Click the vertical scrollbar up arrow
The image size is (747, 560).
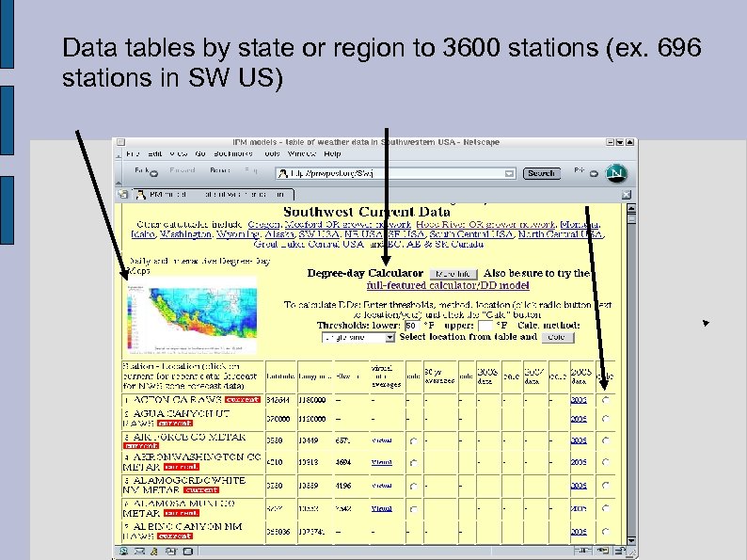tap(631, 208)
